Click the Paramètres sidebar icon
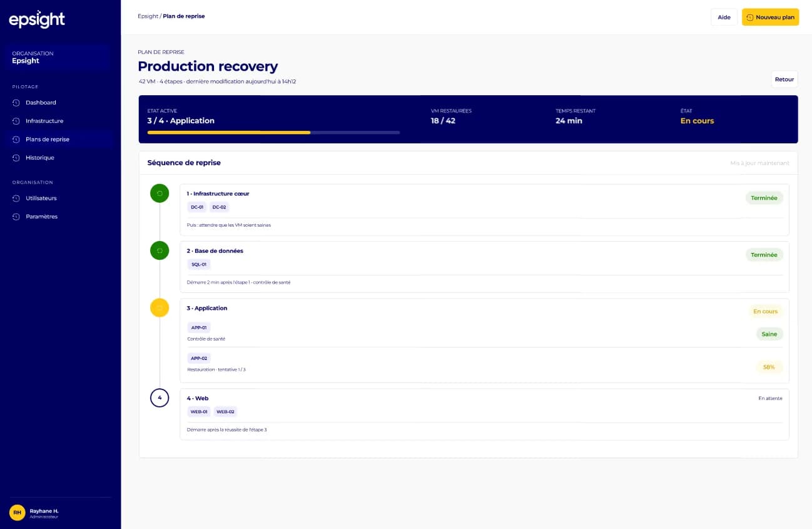The image size is (812, 529). (x=16, y=217)
